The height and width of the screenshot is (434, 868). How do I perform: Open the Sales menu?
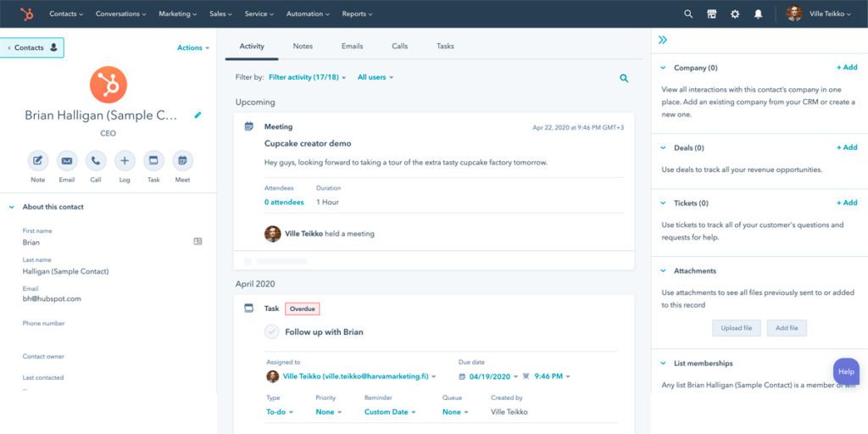tap(220, 14)
